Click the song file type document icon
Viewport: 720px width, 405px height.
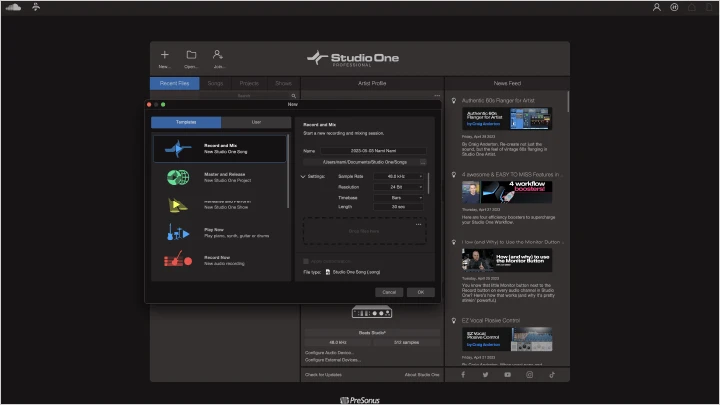click(x=328, y=272)
